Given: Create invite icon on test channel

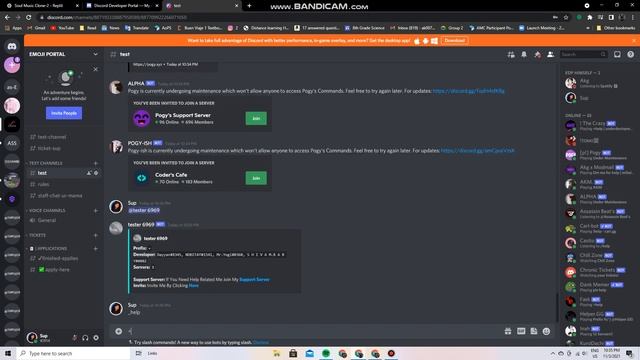Looking at the screenshot, I should tap(89, 173).
